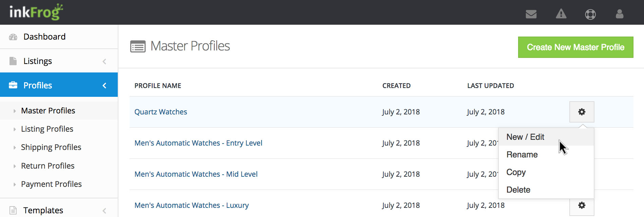Click Create New Master Profile button
This screenshot has height=217, width=644.
pos(575,47)
